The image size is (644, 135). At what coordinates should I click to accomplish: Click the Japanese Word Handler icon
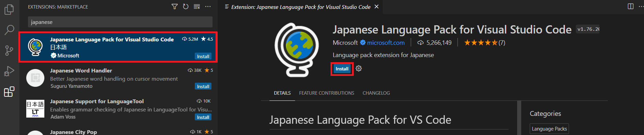pos(35,78)
